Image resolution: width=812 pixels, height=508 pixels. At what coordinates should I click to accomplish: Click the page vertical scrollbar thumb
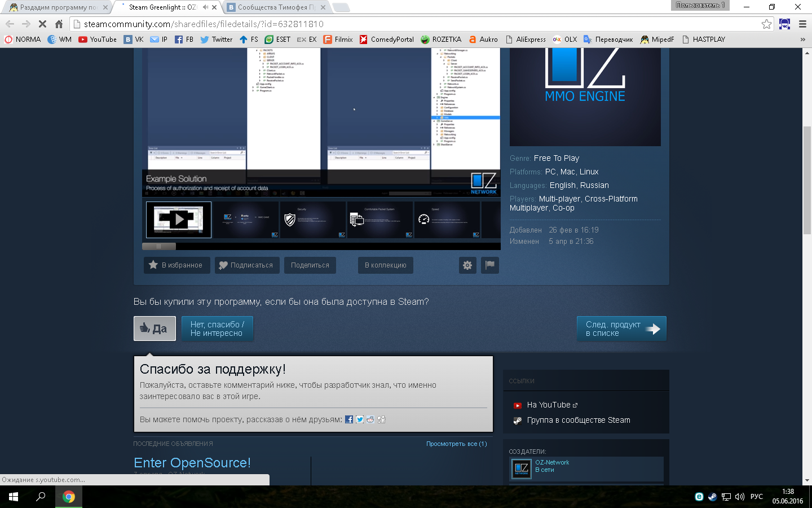tap(807, 181)
